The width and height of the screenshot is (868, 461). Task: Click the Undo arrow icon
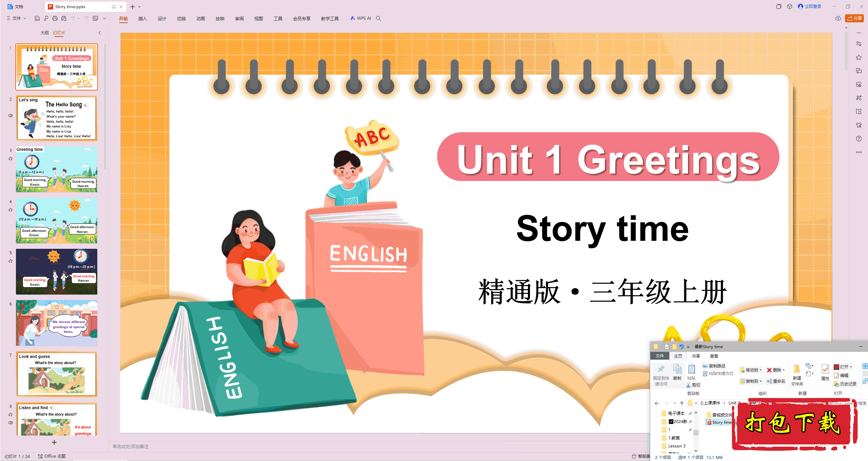coord(73,18)
